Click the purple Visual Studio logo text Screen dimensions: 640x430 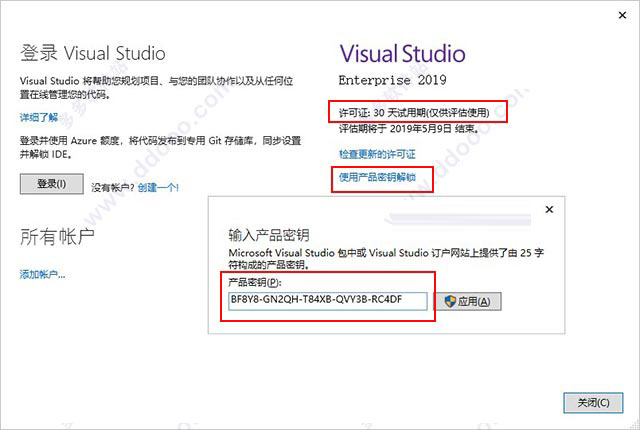(x=402, y=54)
